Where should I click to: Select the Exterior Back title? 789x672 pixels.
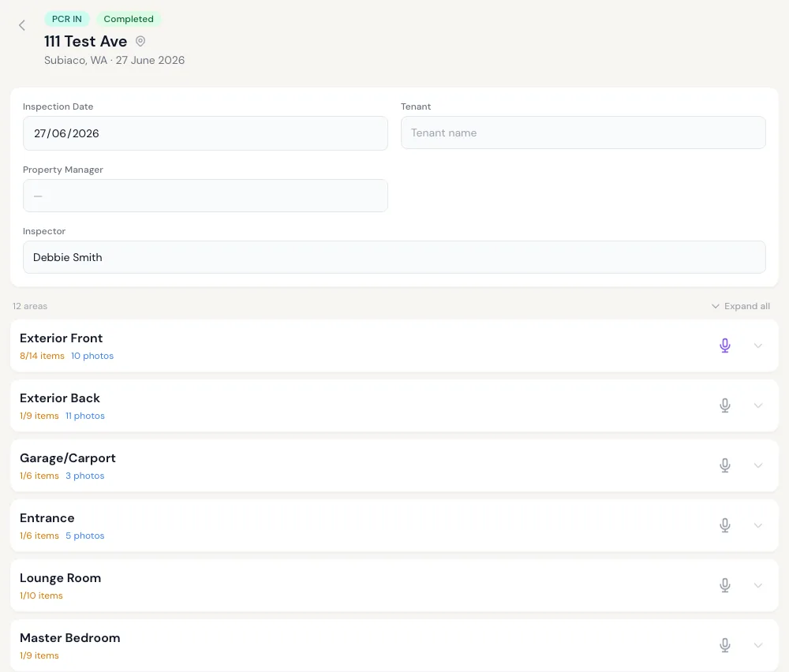coord(60,398)
